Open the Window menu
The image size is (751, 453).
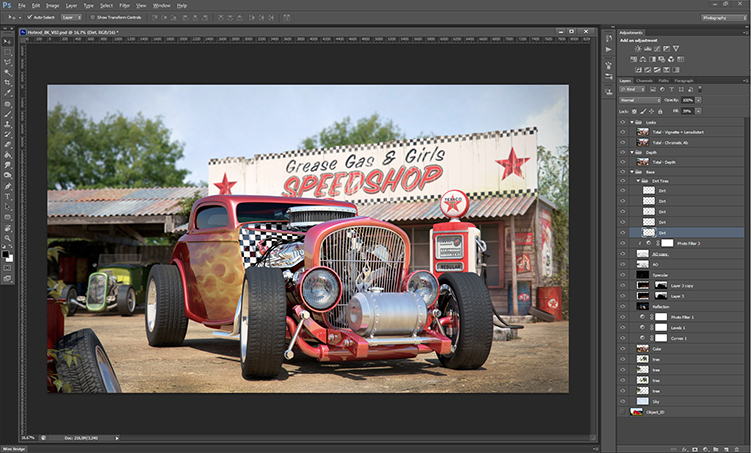(x=161, y=6)
